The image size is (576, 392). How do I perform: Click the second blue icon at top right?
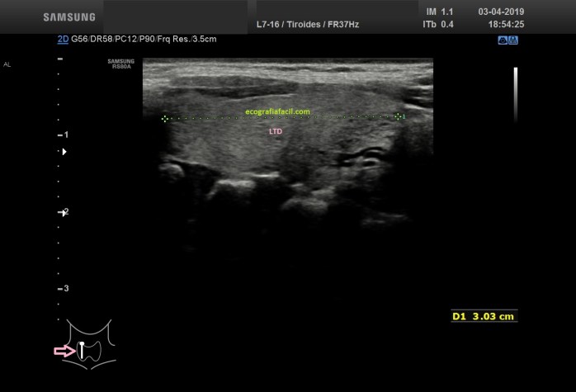click(x=513, y=40)
